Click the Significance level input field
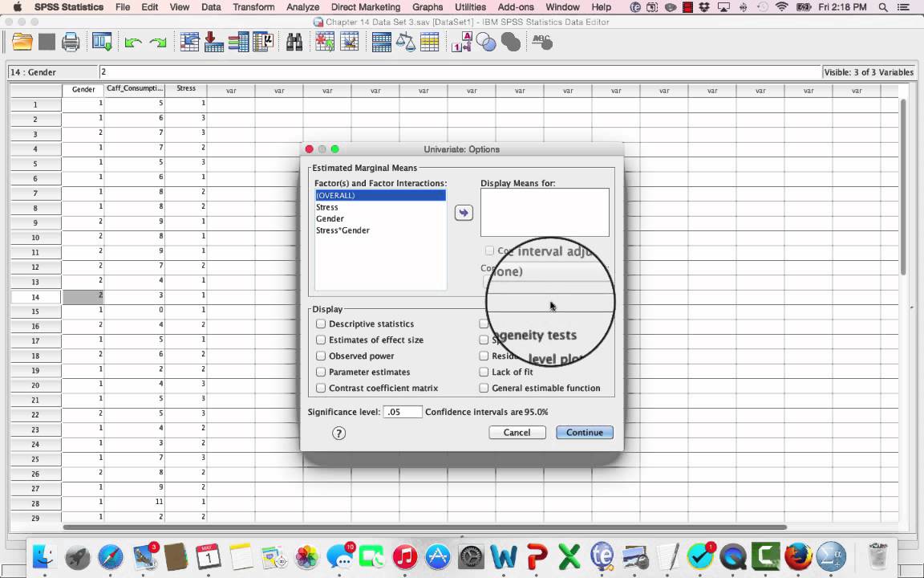Viewport: 924px width, 578px height. tap(403, 413)
